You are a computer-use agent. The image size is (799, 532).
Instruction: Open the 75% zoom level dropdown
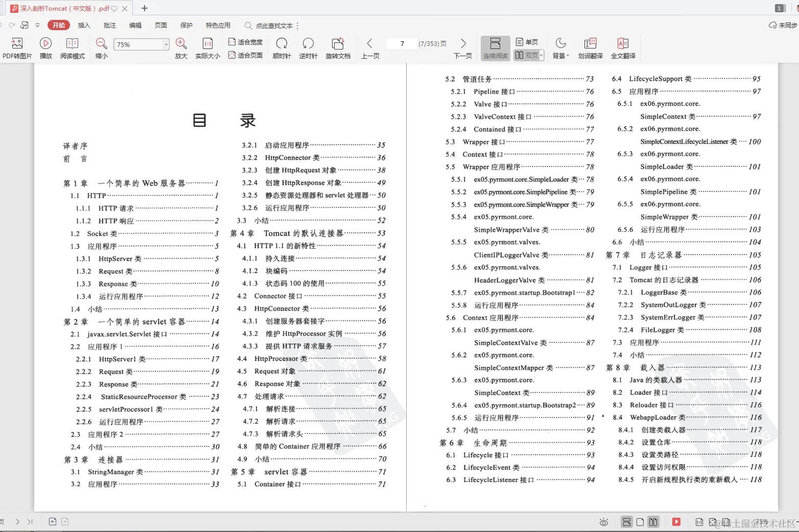[x=166, y=44]
